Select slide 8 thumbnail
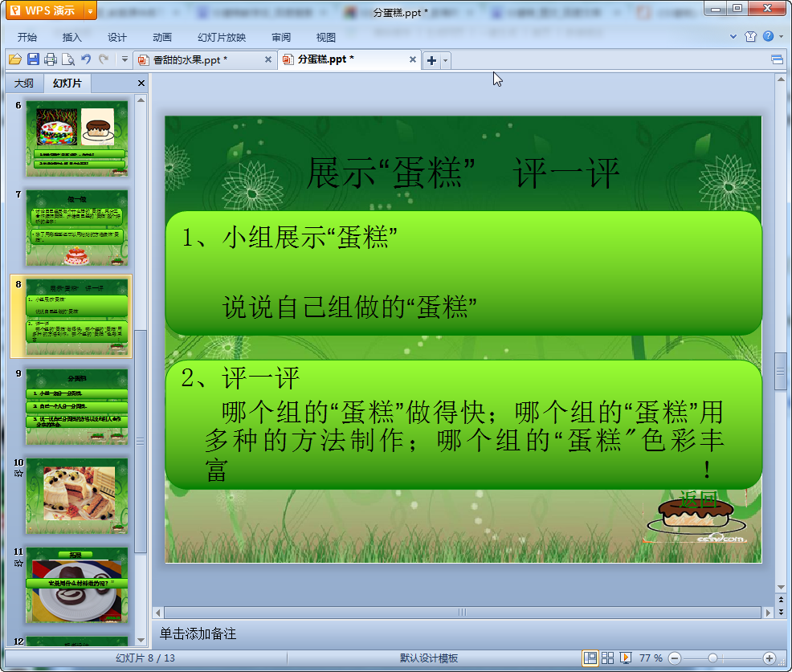 (77, 316)
